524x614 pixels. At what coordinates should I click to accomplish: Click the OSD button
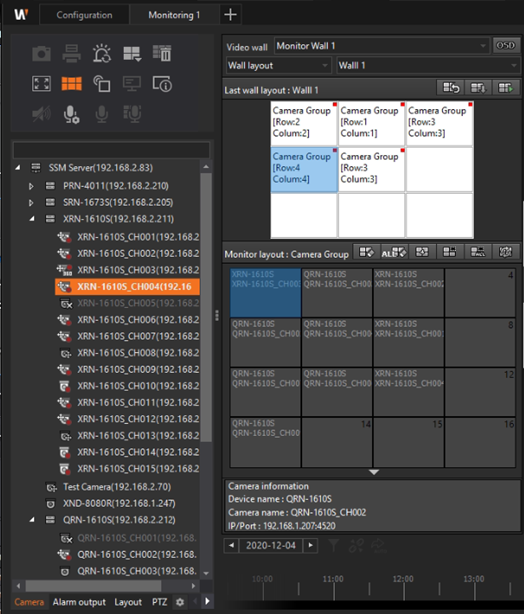tap(506, 45)
